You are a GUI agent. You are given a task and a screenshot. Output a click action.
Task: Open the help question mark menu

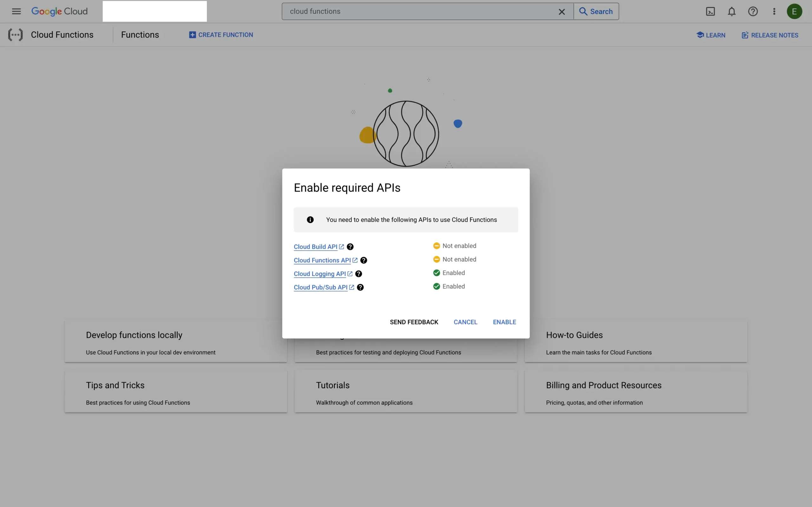coord(753,11)
